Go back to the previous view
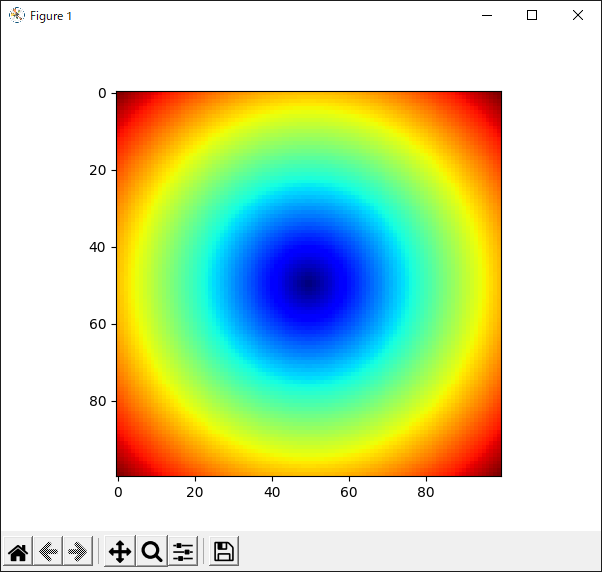602x572 pixels. point(48,551)
